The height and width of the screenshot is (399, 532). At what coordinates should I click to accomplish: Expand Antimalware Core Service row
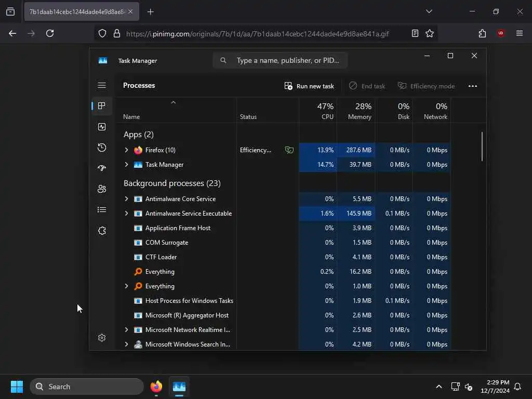tap(127, 199)
